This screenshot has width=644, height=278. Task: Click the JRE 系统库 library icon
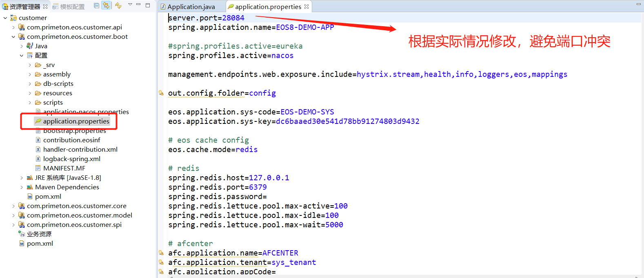(29, 178)
